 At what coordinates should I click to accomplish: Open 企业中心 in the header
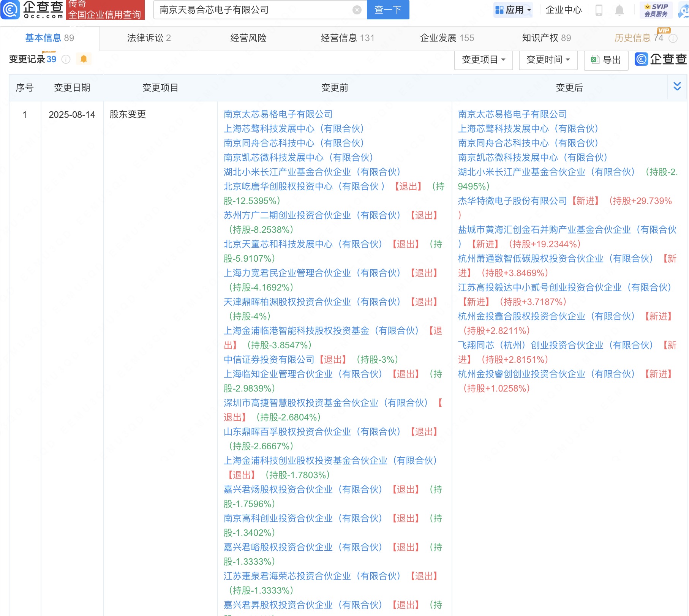click(564, 10)
